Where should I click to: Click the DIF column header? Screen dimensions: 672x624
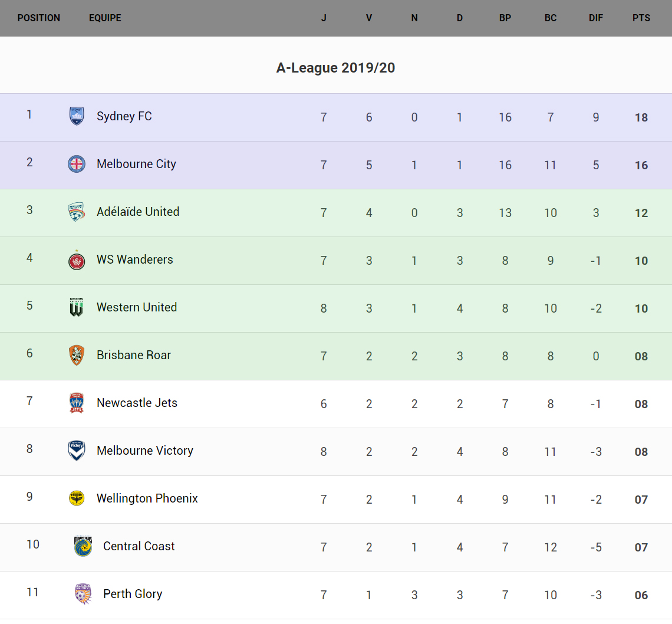[x=596, y=18]
